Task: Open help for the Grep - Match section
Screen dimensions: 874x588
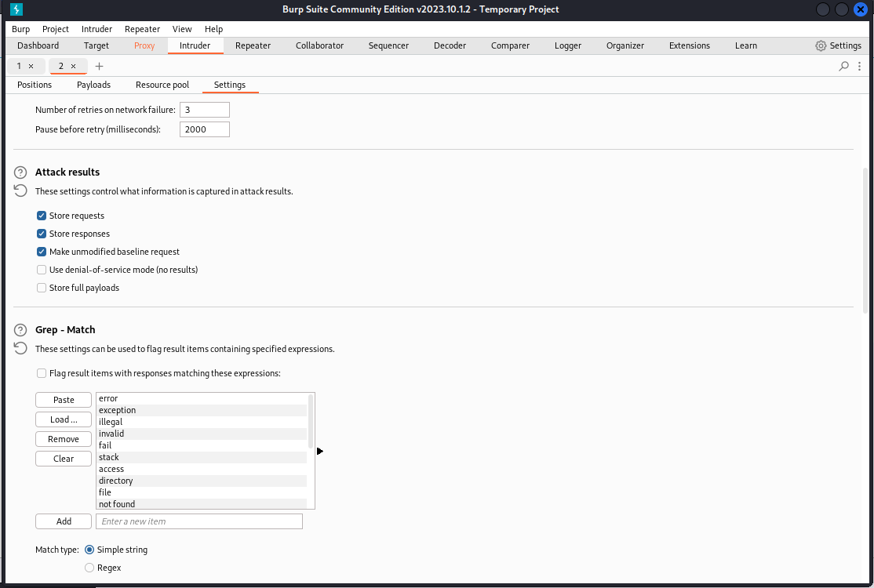Action: pos(21,330)
